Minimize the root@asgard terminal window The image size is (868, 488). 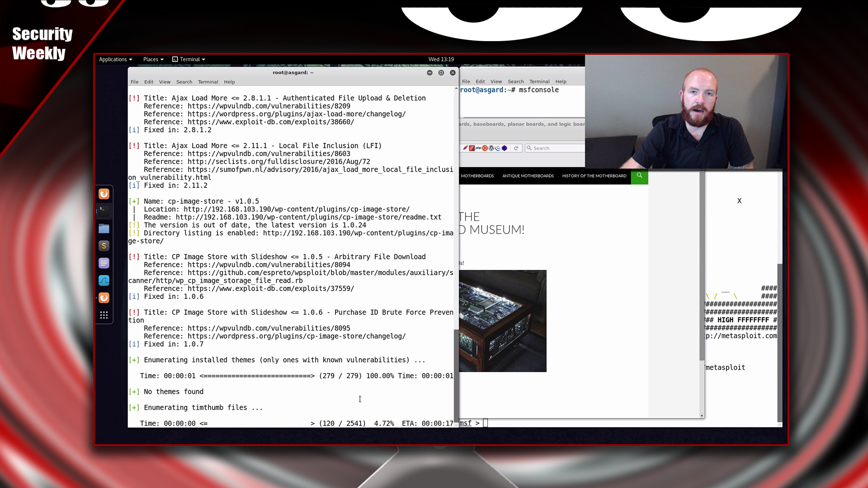[x=429, y=73]
